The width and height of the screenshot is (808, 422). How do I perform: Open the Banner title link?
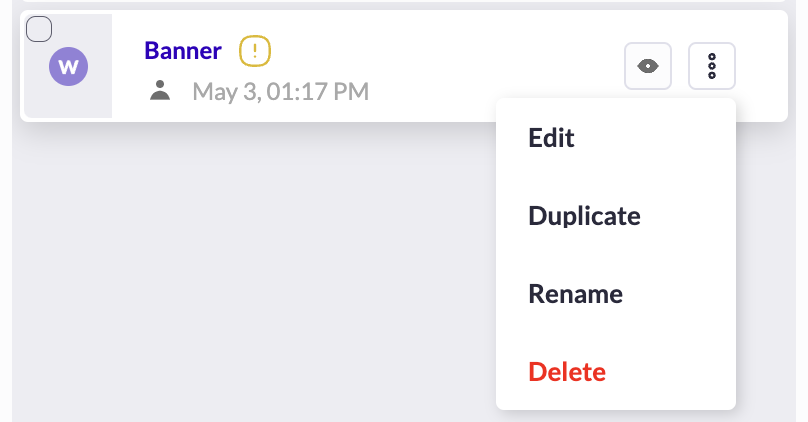pyautogui.click(x=183, y=50)
